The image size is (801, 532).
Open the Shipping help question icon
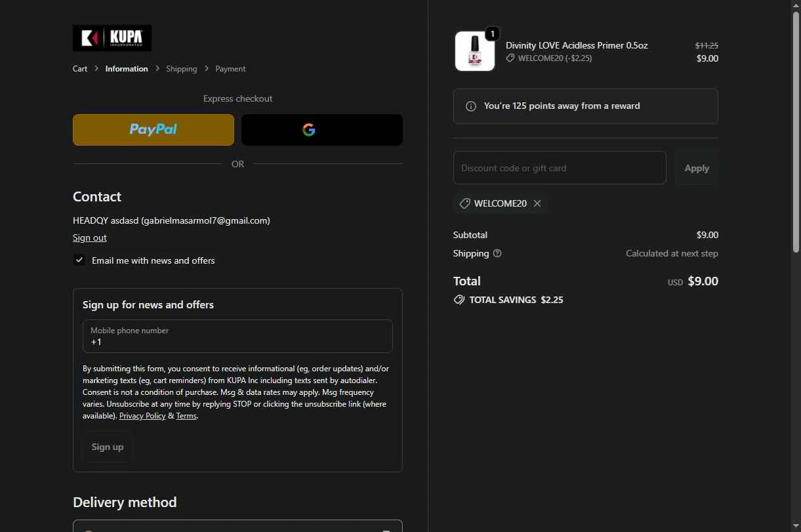pyautogui.click(x=497, y=253)
